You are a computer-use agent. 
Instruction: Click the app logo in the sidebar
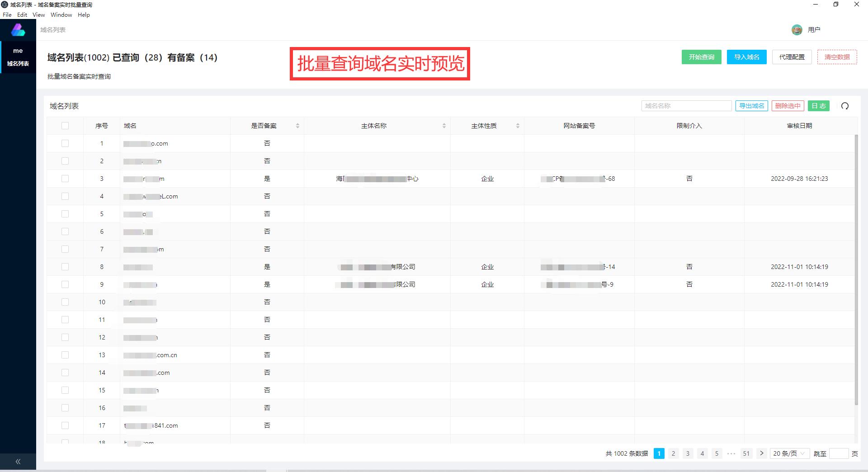tap(18, 29)
